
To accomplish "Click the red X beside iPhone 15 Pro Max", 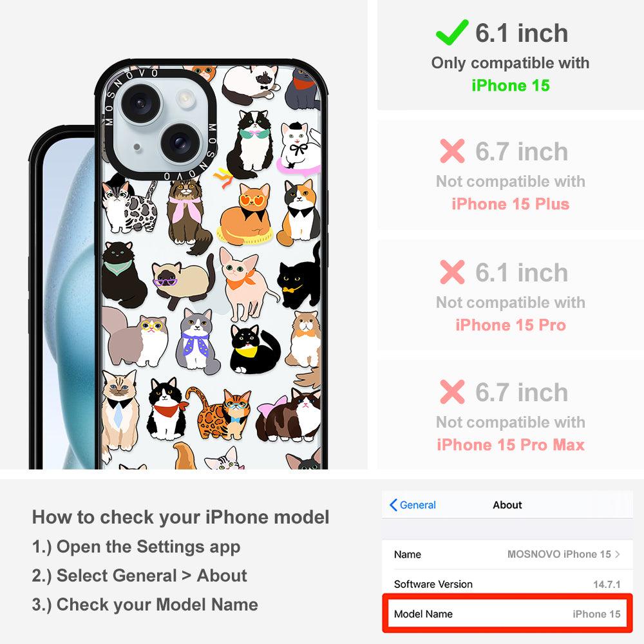I will coord(452,392).
